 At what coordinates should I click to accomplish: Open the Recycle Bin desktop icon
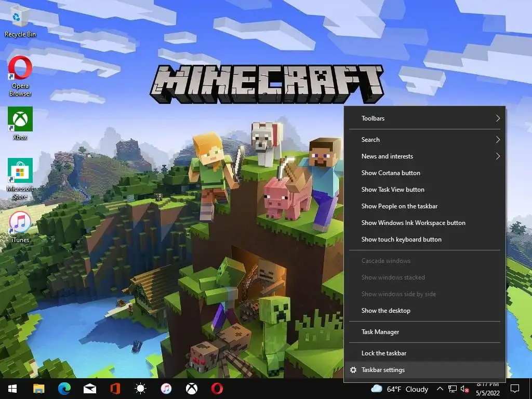[x=20, y=21]
